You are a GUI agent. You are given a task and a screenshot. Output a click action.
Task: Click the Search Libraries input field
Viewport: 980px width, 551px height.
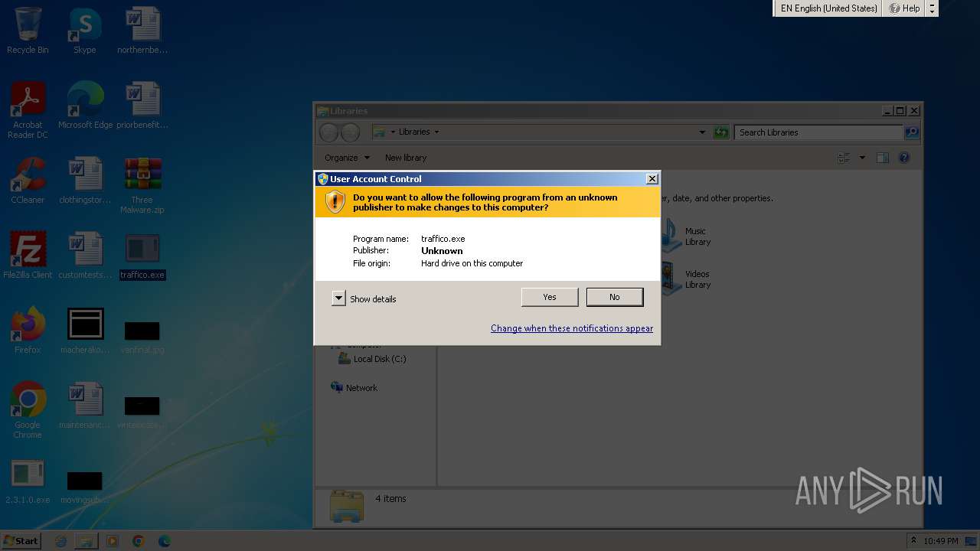pos(818,132)
